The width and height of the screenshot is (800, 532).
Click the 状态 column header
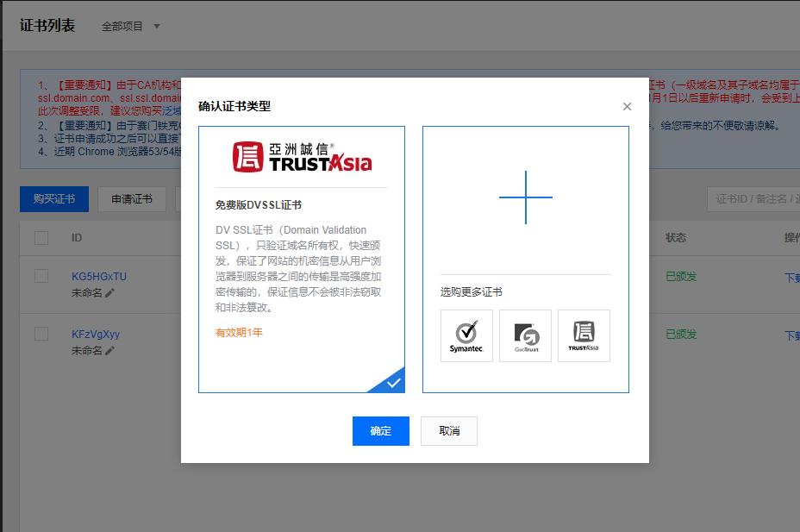[x=676, y=238]
